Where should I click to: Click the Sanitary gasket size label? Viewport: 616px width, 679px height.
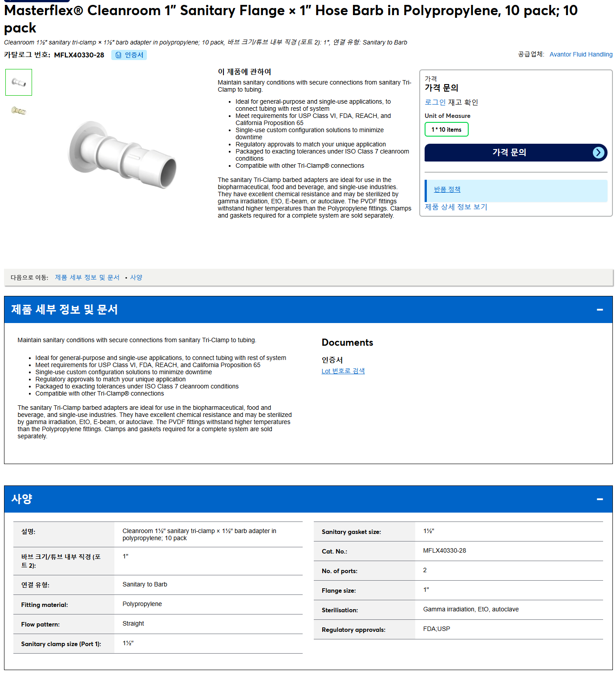click(x=351, y=532)
